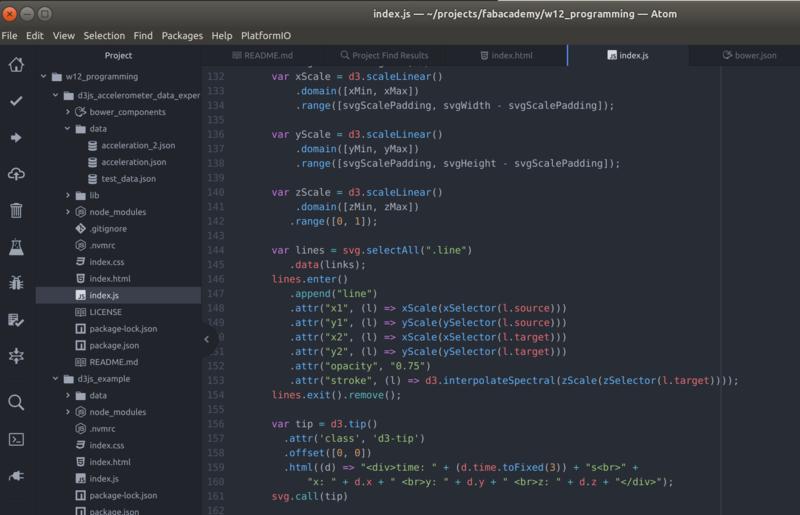Click line number 144 in gutter
Screen dimensions: 800x515
point(216,250)
